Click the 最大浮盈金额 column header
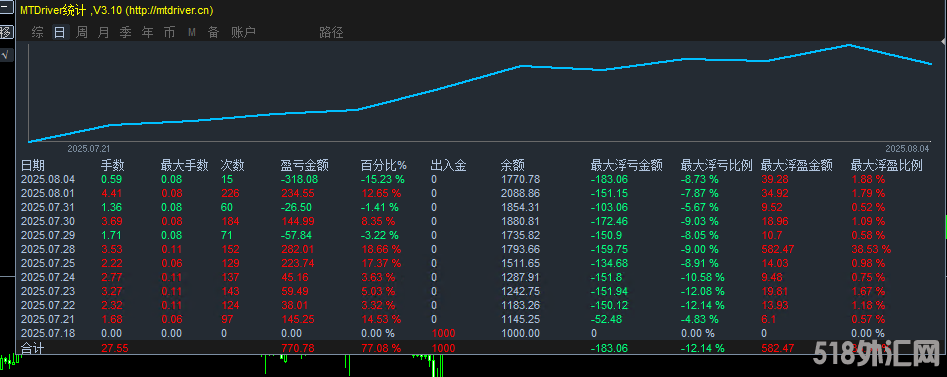Image resolution: width=947 pixels, height=377 pixels. pyautogui.click(x=797, y=165)
